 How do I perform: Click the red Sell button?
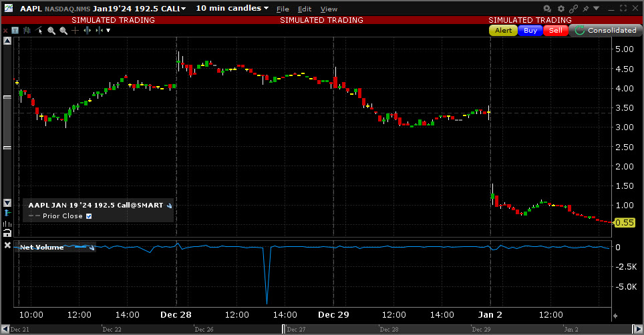(x=556, y=30)
